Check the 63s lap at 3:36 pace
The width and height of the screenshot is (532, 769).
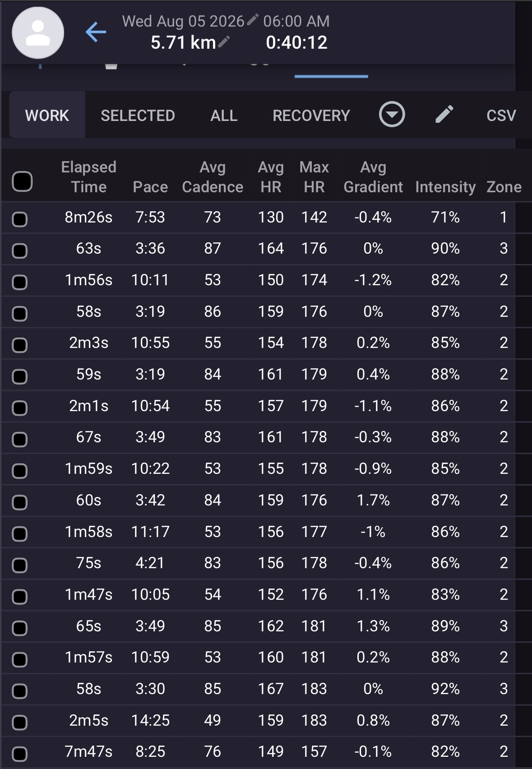coord(19,250)
